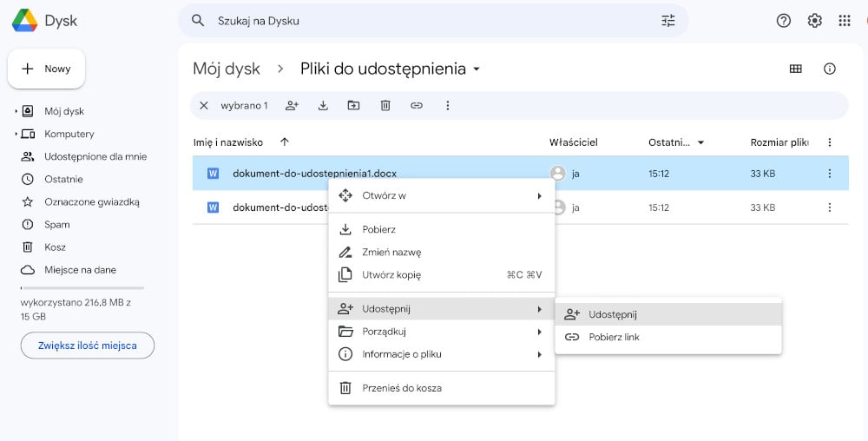The height and width of the screenshot is (441, 868).
Task: Click the owner avatar in first row
Action: click(558, 174)
